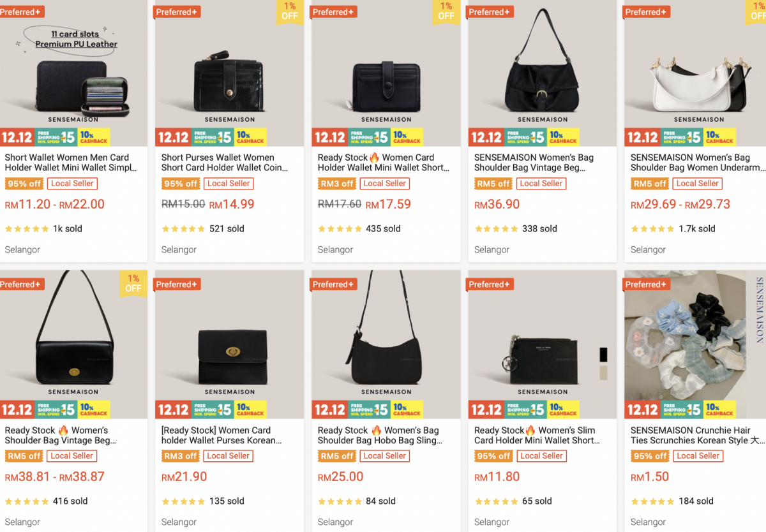Click the Local Seller badge on the RM36.90 bag

[541, 184]
